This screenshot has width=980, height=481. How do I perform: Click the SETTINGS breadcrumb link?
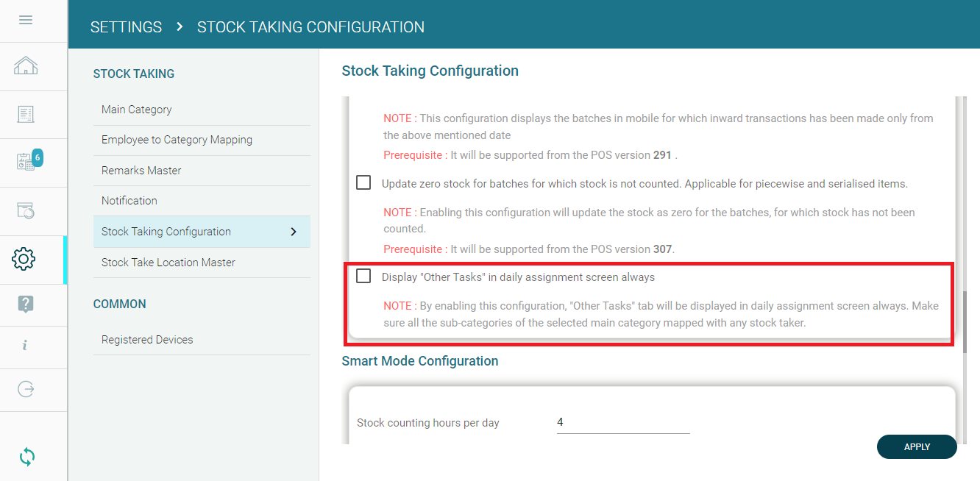click(x=126, y=27)
